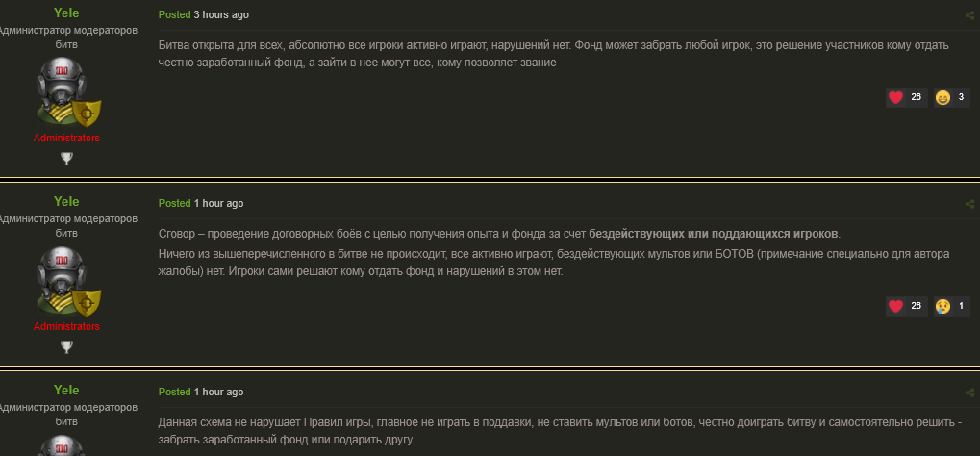Open Yele's profile from the third post username
The width and height of the screenshot is (980, 456).
(x=66, y=390)
